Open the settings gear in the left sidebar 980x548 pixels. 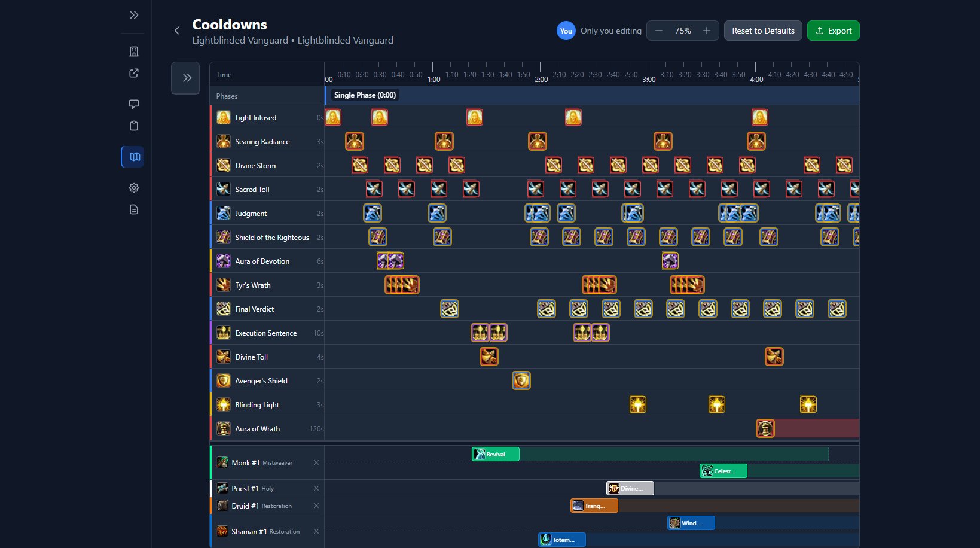pos(133,187)
